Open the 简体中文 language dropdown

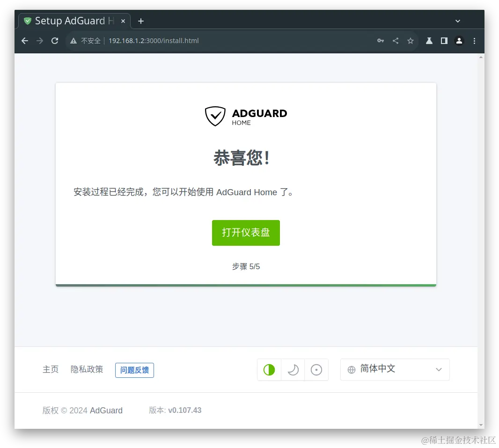click(395, 369)
